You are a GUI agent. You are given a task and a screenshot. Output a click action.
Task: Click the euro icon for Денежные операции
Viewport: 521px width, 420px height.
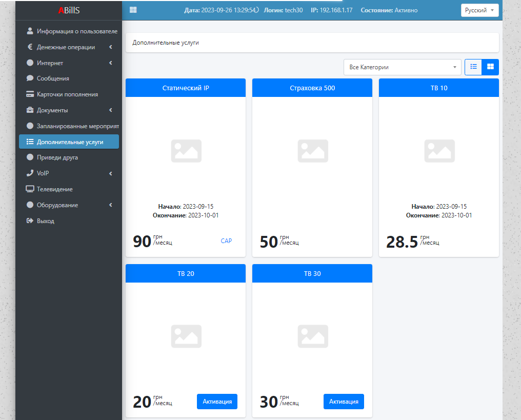pos(30,47)
